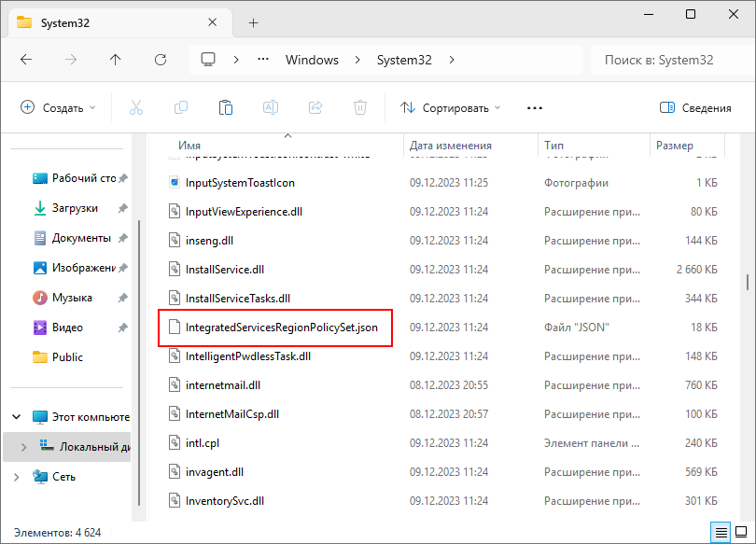
Task: Select Локальный диск in sidebar
Action: click(x=84, y=447)
